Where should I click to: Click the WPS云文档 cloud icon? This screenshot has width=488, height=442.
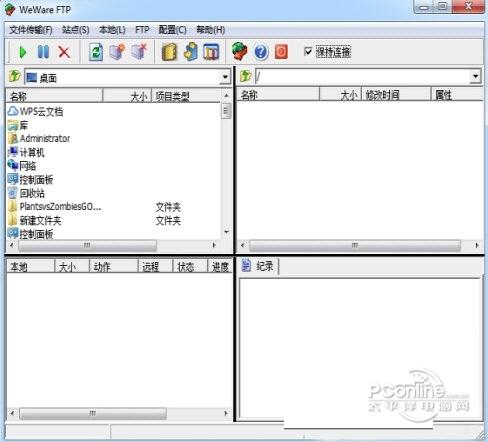13,111
